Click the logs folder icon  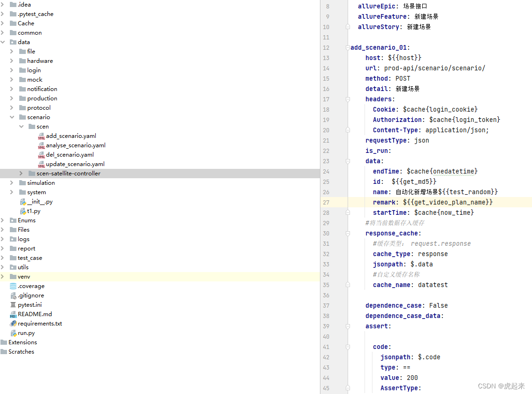[13, 239]
